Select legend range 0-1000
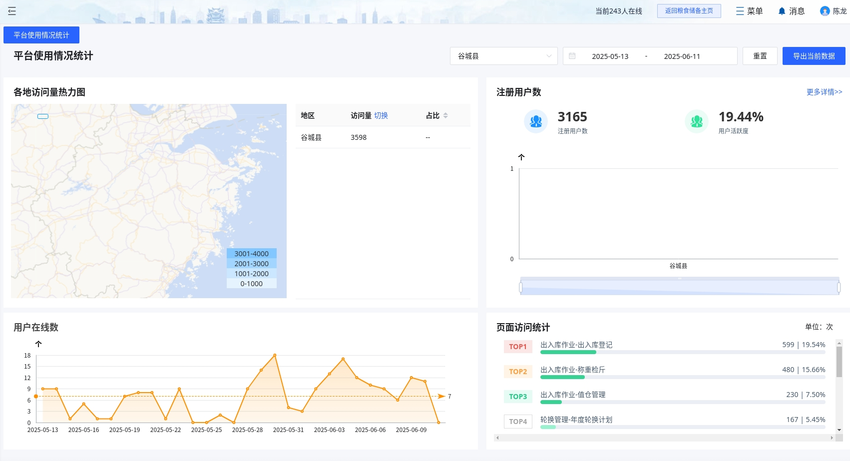Image resolution: width=850 pixels, height=461 pixels. 252,284
